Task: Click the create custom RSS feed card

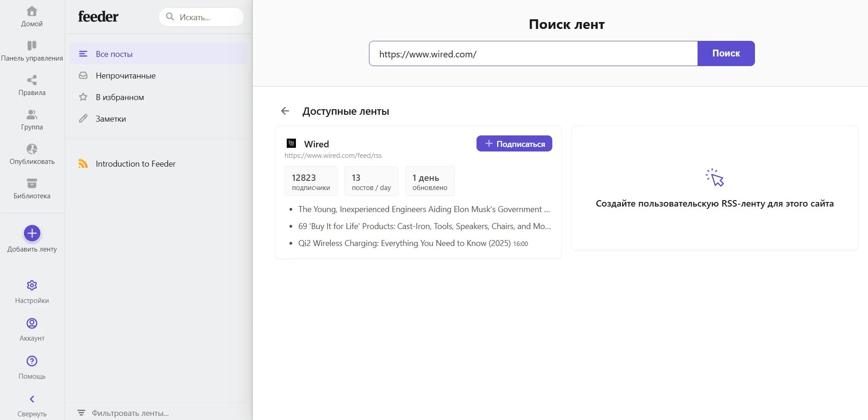Action: pyautogui.click(x=715, y=188)
